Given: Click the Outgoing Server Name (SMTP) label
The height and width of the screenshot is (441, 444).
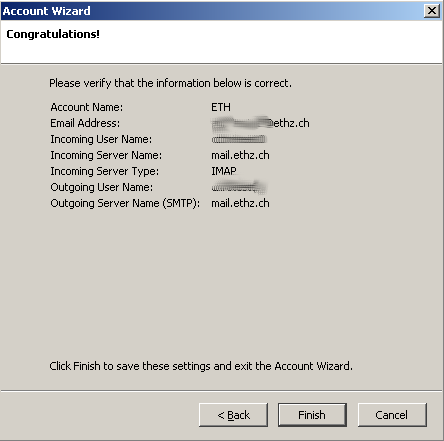Looking at the screenshot, I should (x=125, y=203).
